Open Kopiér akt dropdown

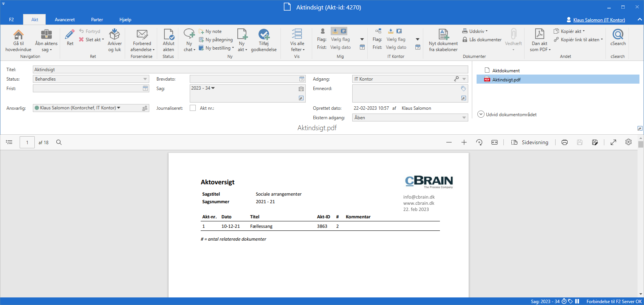tap(569, 31)
